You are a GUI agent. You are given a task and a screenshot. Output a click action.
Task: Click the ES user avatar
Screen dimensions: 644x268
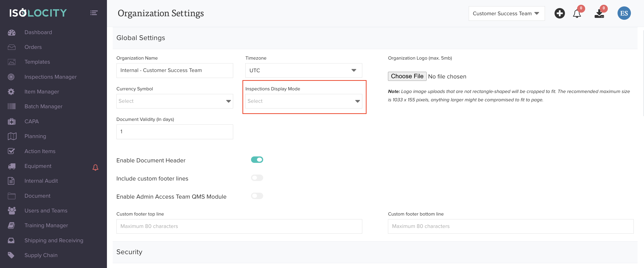pos(624,13)
